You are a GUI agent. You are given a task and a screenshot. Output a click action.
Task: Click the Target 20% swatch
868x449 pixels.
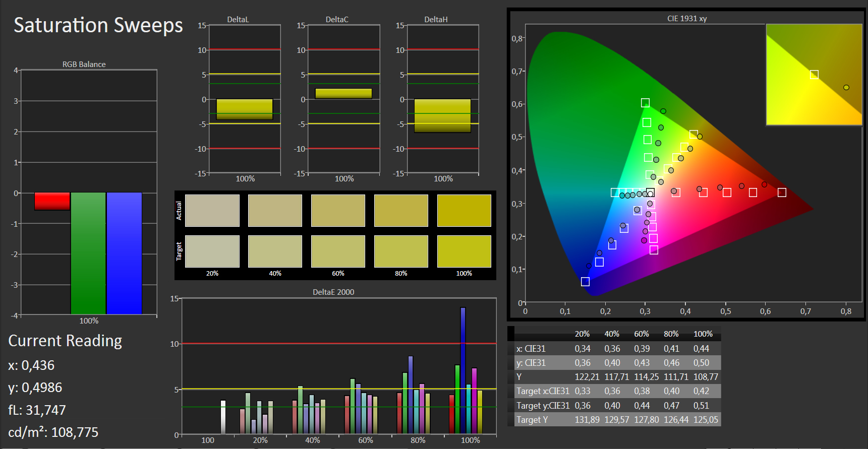pyautogui.click(x=212, y=251)
